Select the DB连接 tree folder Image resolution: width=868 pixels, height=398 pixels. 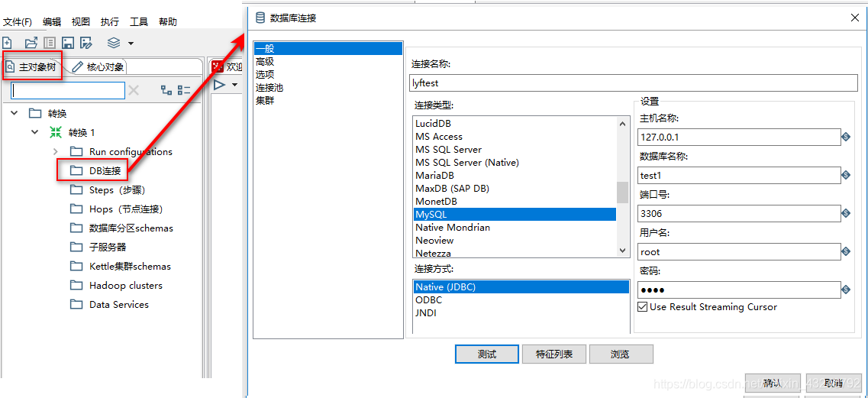(x=105, y=170)
